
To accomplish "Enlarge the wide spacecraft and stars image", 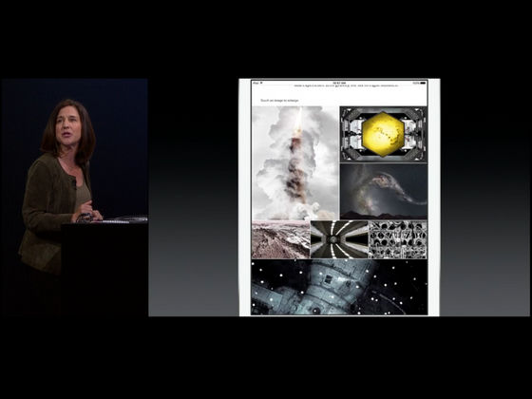I will (x=339, y=287).
